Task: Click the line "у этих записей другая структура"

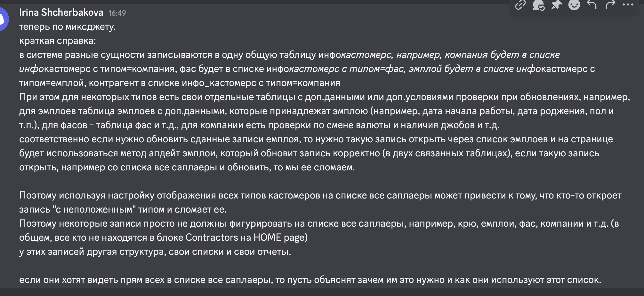Action: 155,252
